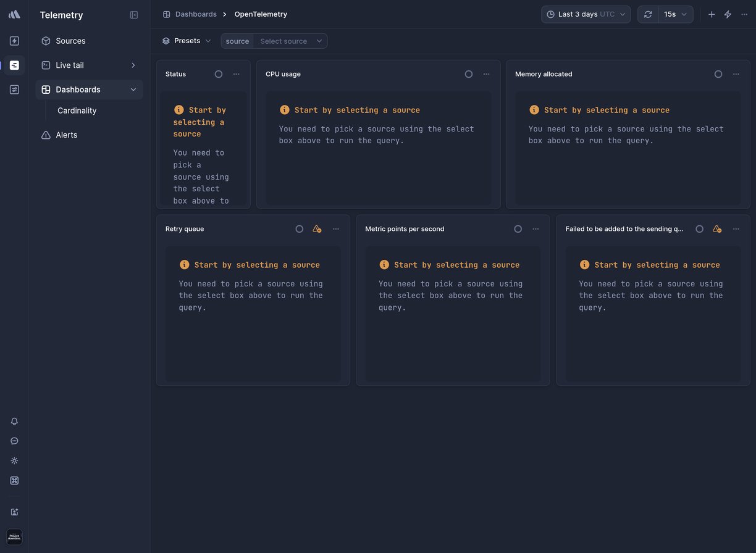Open the Select source dropdown
756x553 pixels.
(x=290, y=41)
